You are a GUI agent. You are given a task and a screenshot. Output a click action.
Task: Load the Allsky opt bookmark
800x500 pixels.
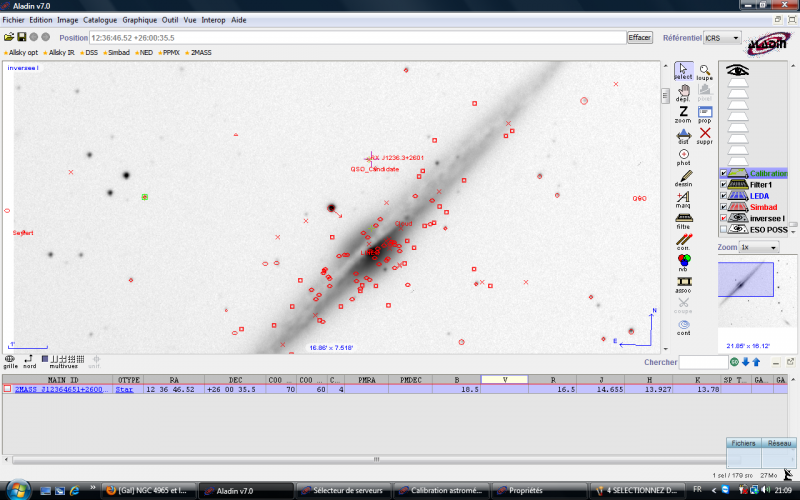point(22,53)
